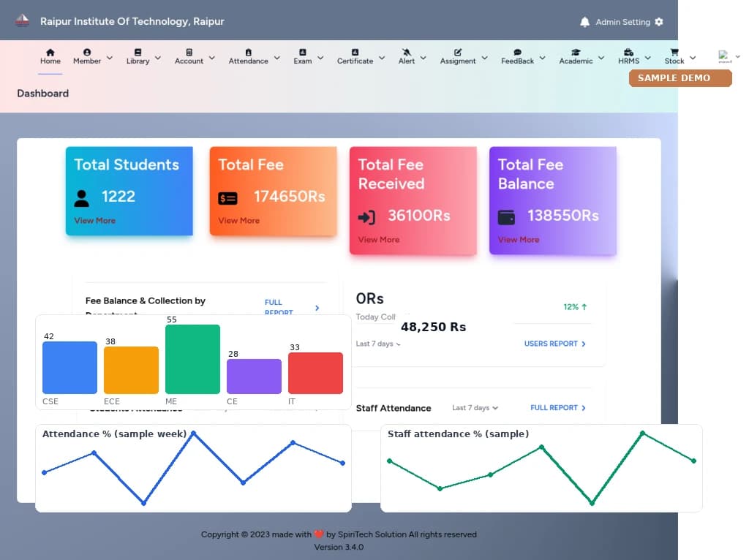Click the Stock cart icon
Screen dimensions: 749x560
674,52
